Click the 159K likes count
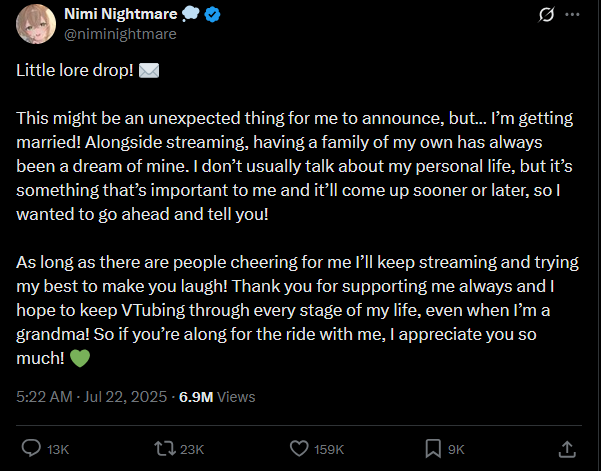The image size is (601, 471). pos(328,449)
